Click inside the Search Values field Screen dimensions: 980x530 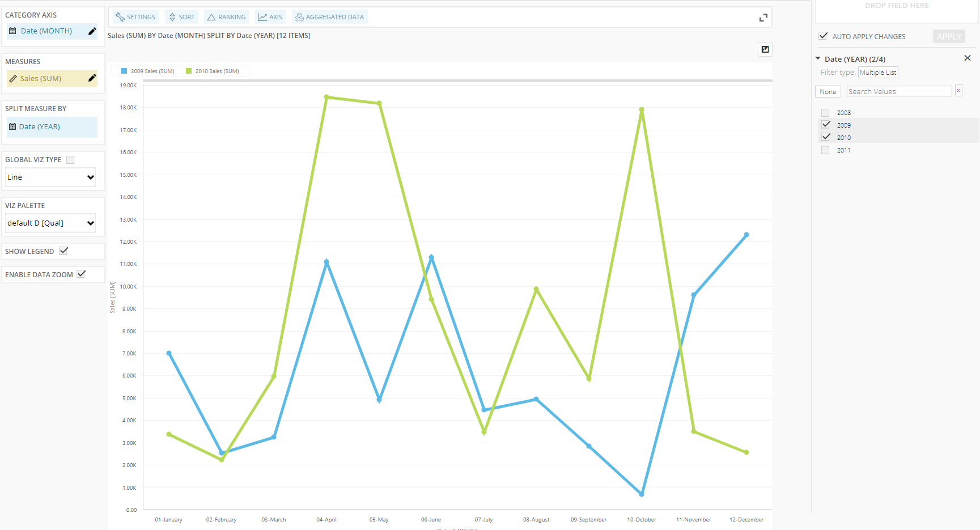coord(898,91)
